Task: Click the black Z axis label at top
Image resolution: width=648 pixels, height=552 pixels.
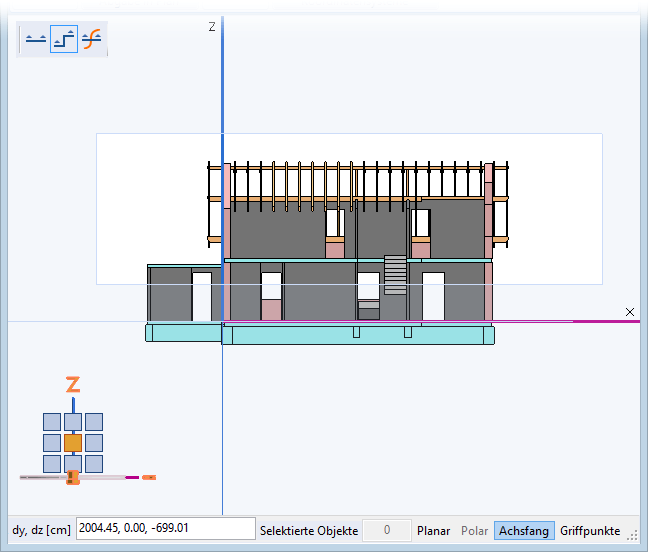Action: (x=212, y=27)
